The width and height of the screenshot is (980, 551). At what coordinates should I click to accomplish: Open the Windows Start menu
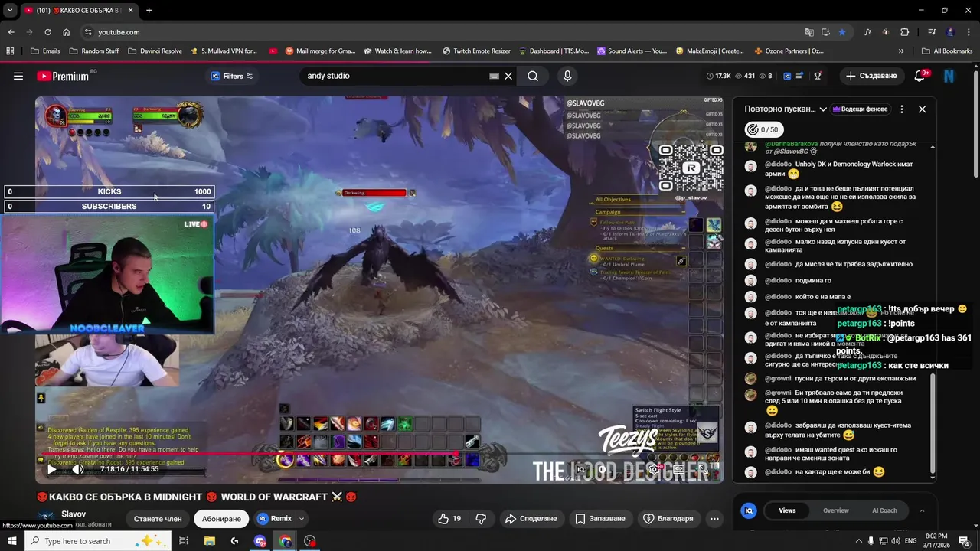[x=11, y=541]
